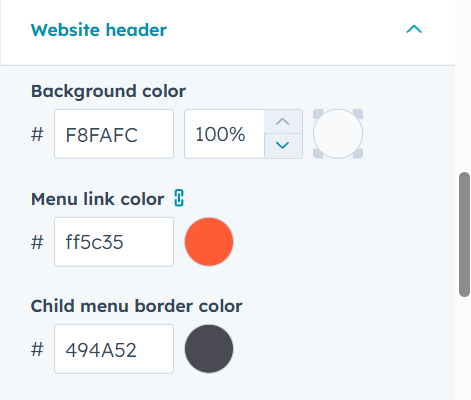Edit the Menu link color hex field ff5c35
Screen dimensions: 471x400
pyautogui.click(x=114, y=242)
